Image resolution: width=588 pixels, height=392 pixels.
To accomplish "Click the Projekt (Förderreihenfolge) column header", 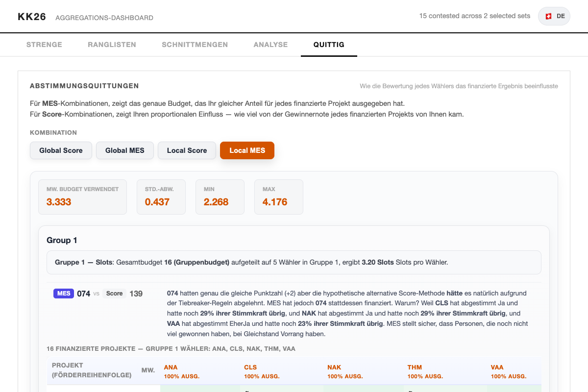I will (x=92, y=370).
